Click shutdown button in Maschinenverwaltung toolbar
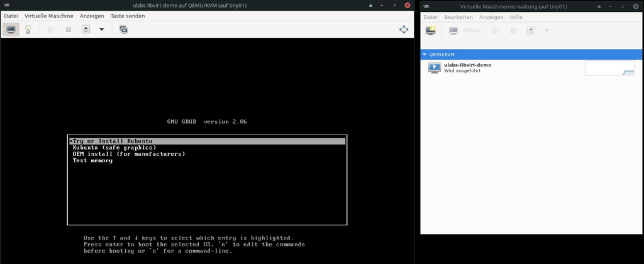The image size is (644, 264). [531, 30]
